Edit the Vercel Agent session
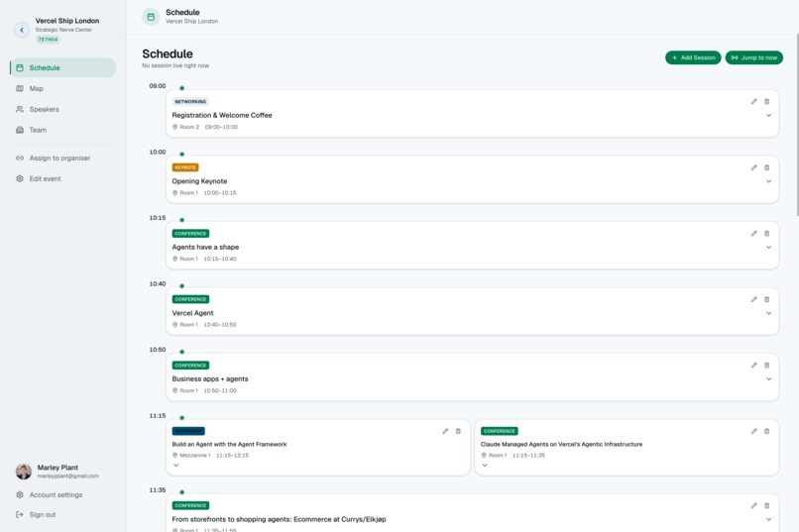This screenshot has height=532, width=799. tap(753, 299)
